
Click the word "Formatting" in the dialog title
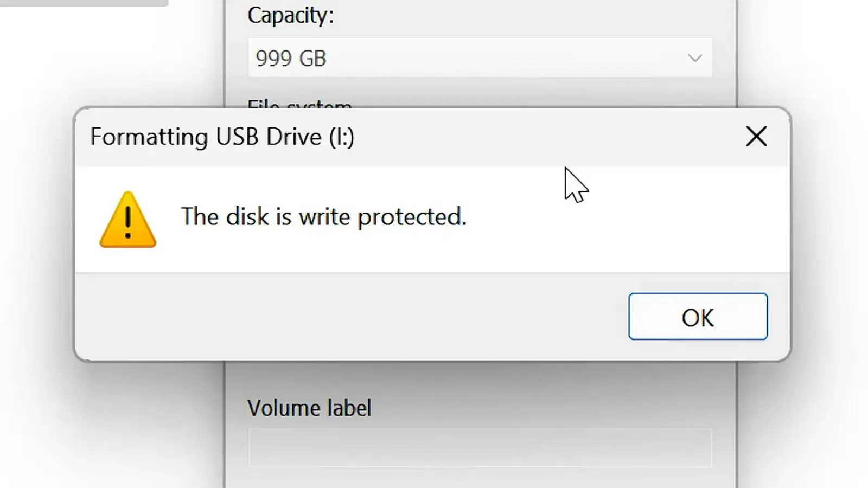pyautogui.click(x=149, y=137)
